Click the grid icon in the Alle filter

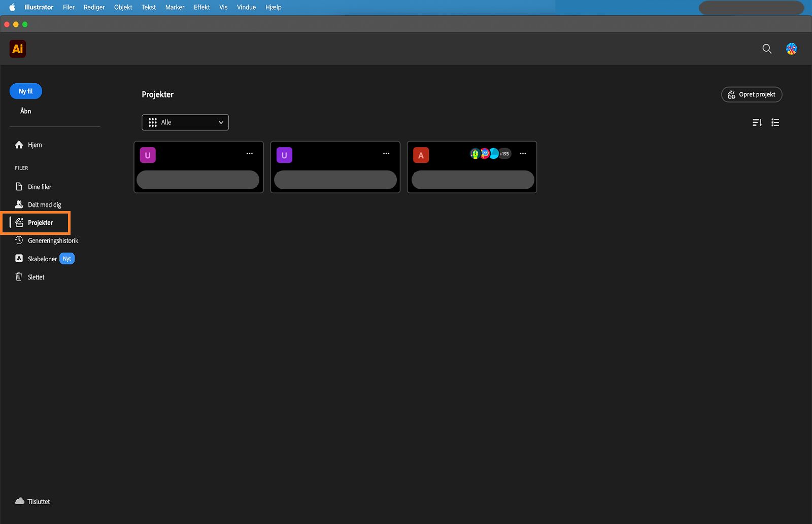[x=153, y=122]
